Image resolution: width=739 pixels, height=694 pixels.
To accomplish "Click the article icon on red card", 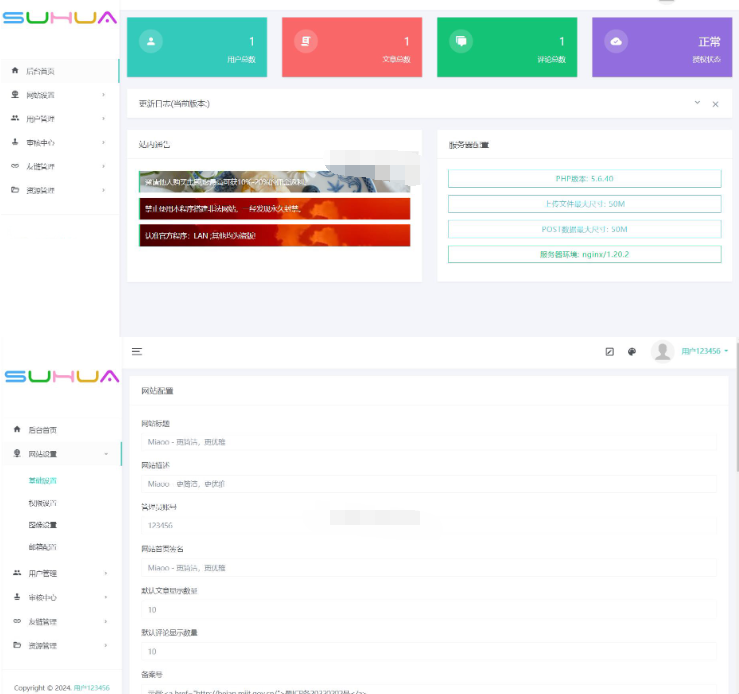I will click(306, 41).
